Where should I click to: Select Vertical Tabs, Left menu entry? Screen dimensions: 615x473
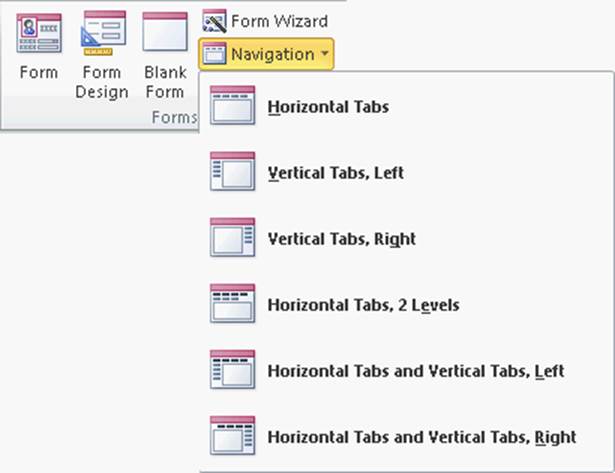(335, 172)
